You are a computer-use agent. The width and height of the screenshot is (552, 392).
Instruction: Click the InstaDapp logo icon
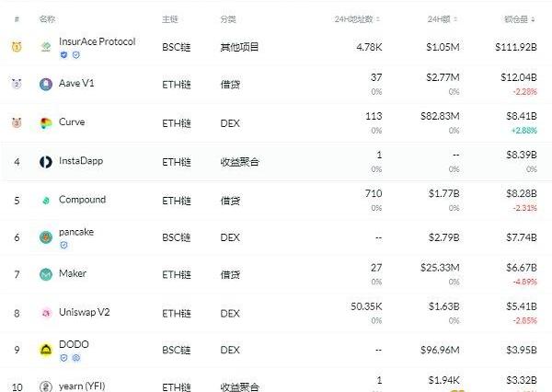coord(46,162)
